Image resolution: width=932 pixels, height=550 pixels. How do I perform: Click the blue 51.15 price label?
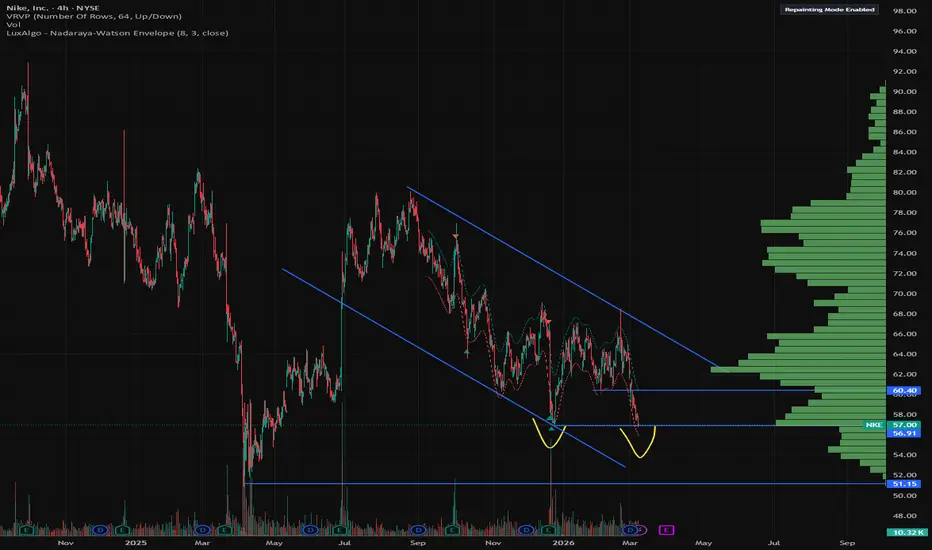tap(904, 484)
